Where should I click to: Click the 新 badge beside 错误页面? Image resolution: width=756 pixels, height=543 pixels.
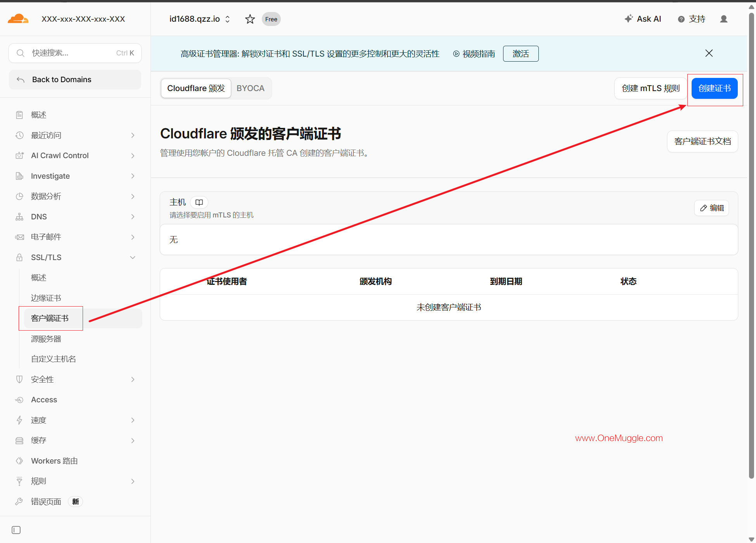click(75, 502)
